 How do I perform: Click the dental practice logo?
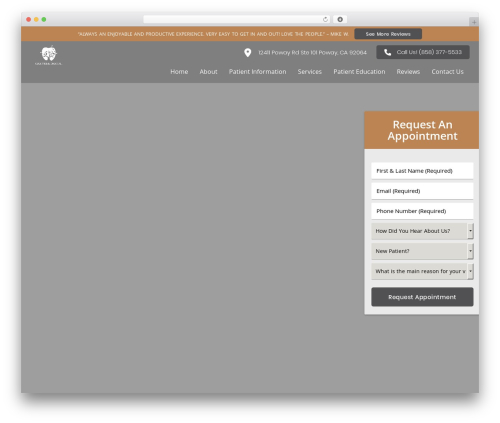48,55
